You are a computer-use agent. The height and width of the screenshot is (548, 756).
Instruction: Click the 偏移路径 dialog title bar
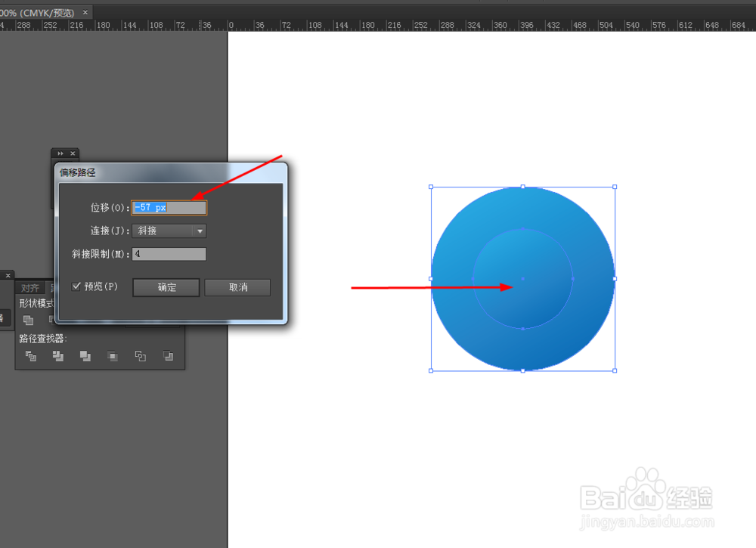(x=171, y=172)
